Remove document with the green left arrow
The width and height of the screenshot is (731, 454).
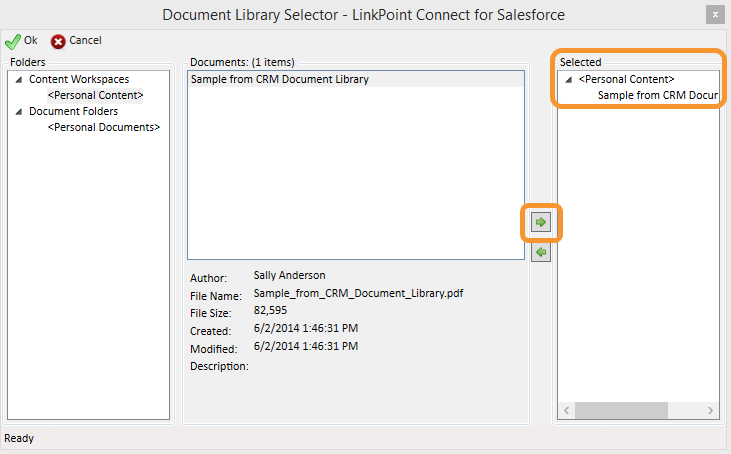pos(541,252)
